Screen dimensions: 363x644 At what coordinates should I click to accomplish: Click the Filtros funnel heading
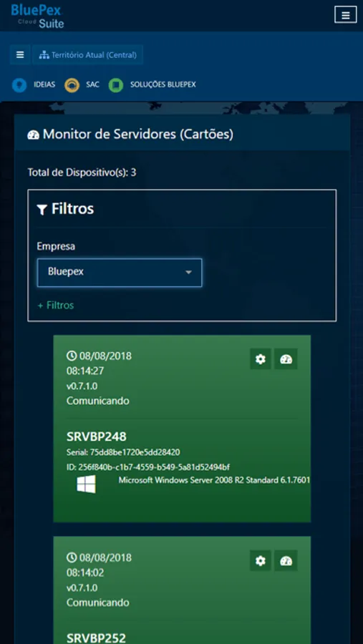(65, 209)
